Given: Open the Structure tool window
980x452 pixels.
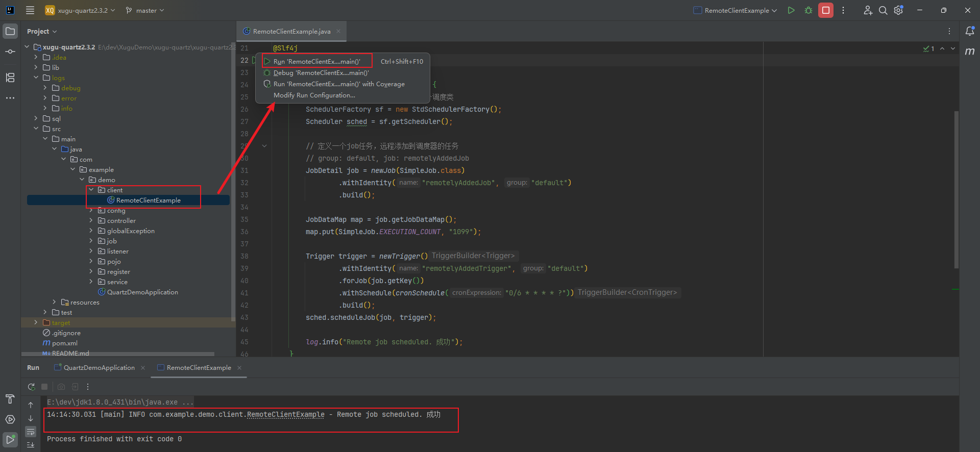Looking at the screenshot, I should point(10,78).
